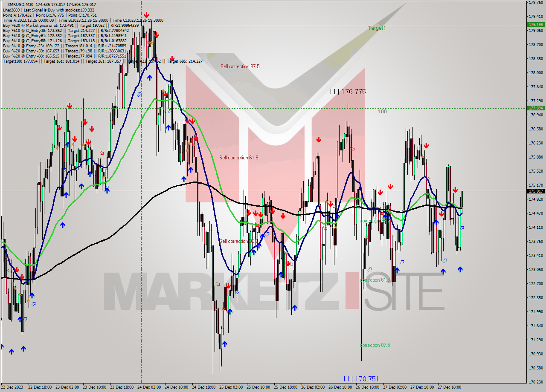Click the green 177.094 price tag on axis
Image resolution: width=546 pixels, height=392 pixels.
point(536,108)
